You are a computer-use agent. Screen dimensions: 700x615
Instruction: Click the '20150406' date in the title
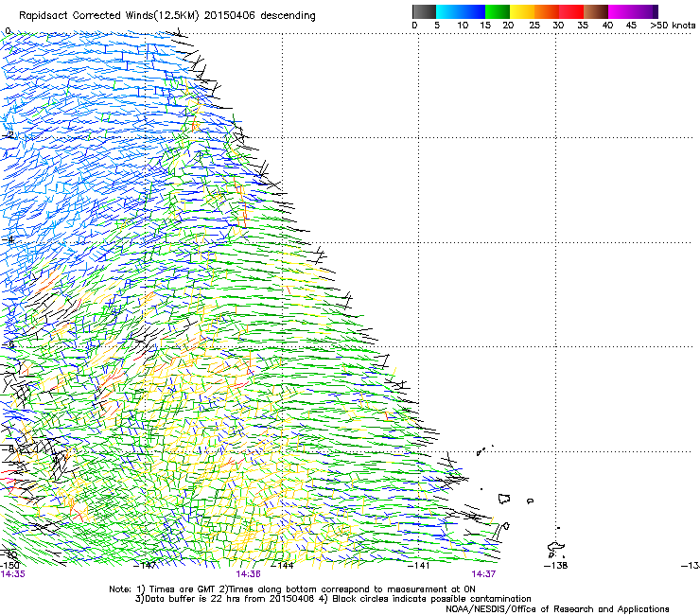point(230,16)
